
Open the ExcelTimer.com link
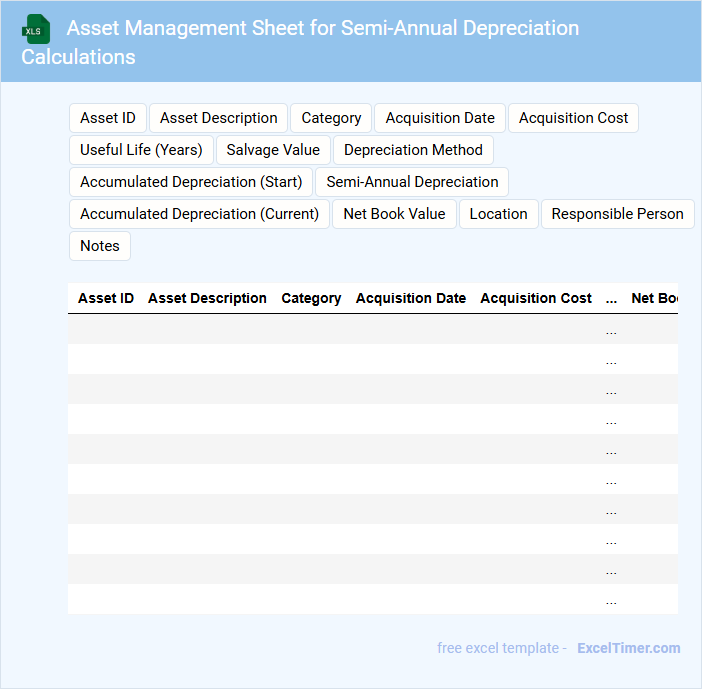(x=628, y=648)
